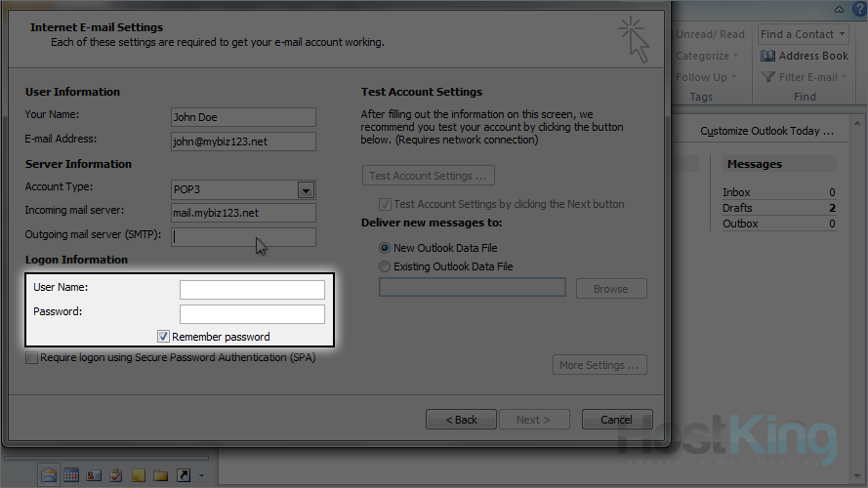Click the Cancel button
This screenshot has width=868, height=488.
pos(616,420)
